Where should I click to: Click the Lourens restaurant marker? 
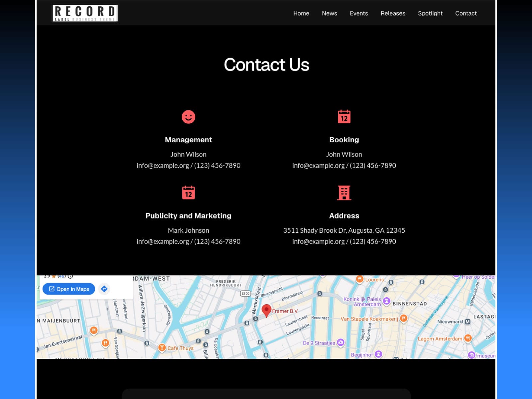[360, 279]
